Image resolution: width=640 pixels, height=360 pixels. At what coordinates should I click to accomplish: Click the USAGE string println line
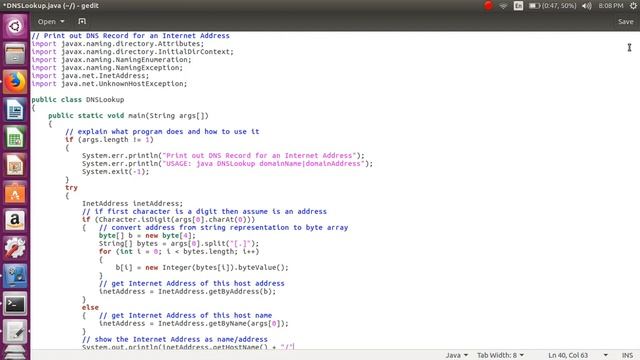pyautogui.click(x=227, y=164)
